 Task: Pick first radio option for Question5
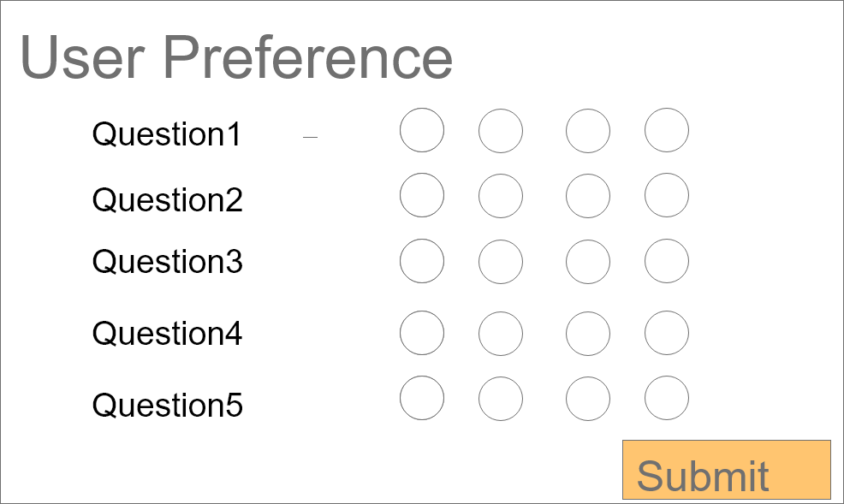pyautogui.click(x=422, y=398)
